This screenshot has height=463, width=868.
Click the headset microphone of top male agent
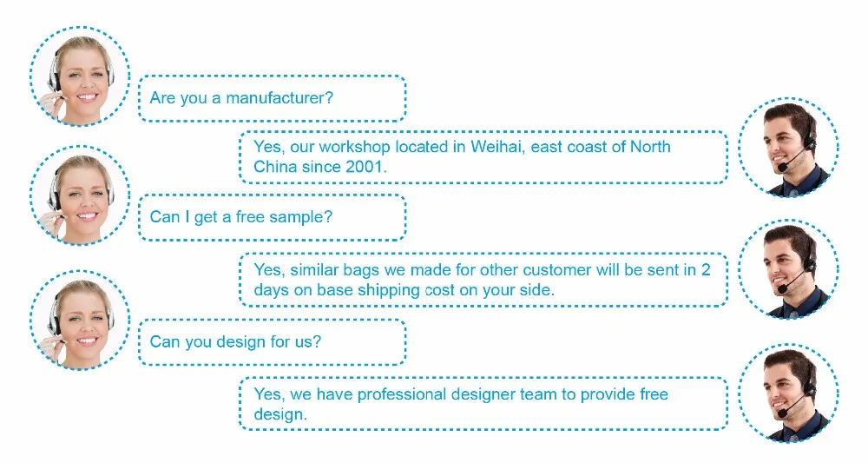[783, 166]
